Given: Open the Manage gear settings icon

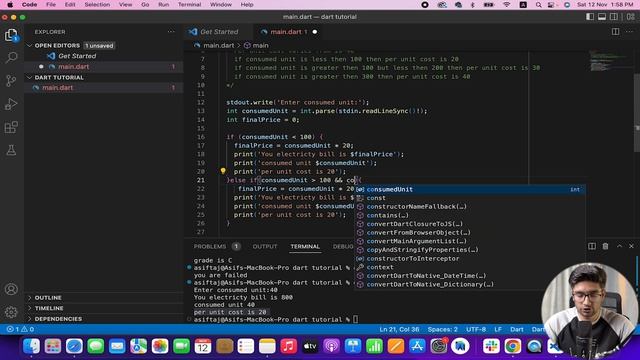Looking at the screenshot, I should [x=11, y=312].
